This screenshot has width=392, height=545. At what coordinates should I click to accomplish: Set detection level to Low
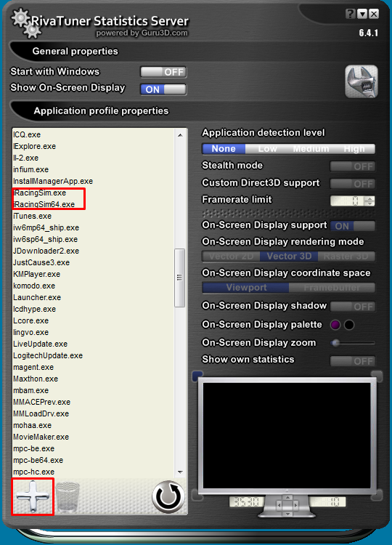coord(267,149)
